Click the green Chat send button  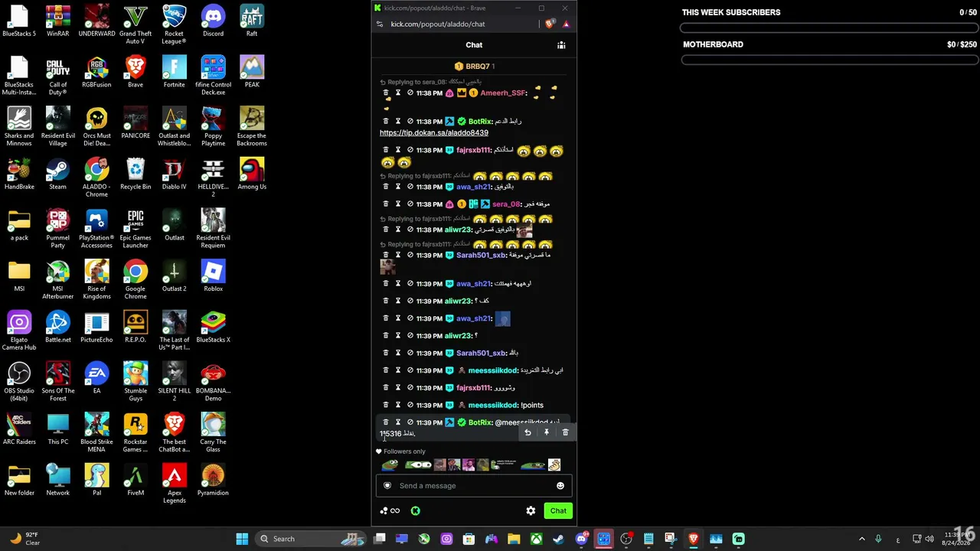pos(558,511)
